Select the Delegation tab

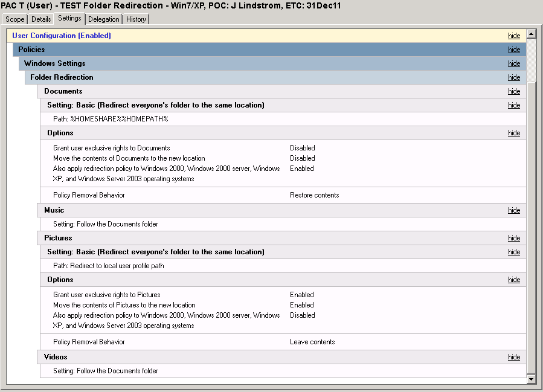click(103, 19)
